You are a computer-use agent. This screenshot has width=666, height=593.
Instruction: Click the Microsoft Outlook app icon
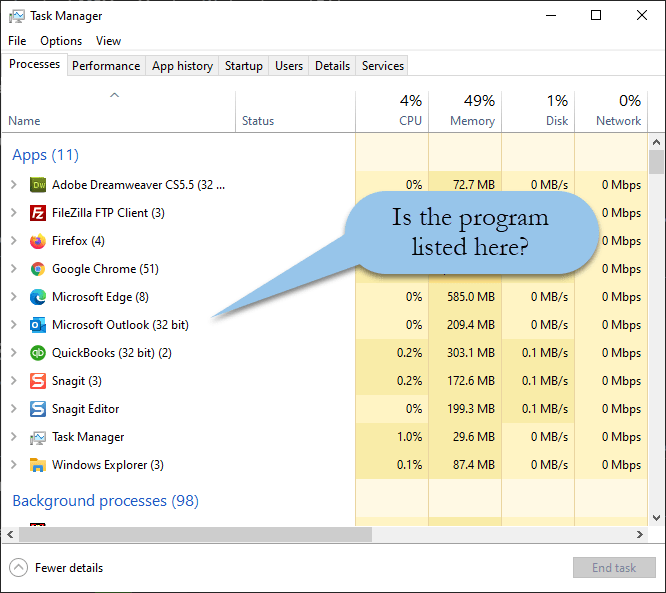coord(38,325)
